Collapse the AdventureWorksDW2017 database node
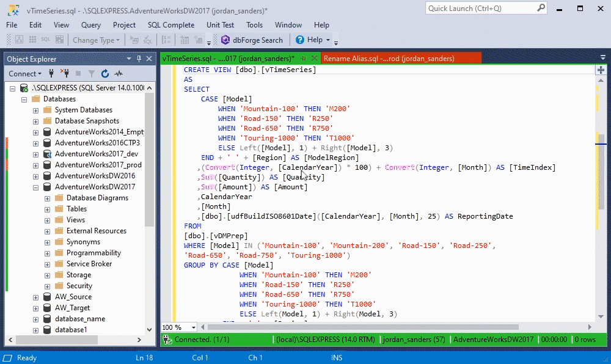Screen dimensions: 611x364 [36, 187]
